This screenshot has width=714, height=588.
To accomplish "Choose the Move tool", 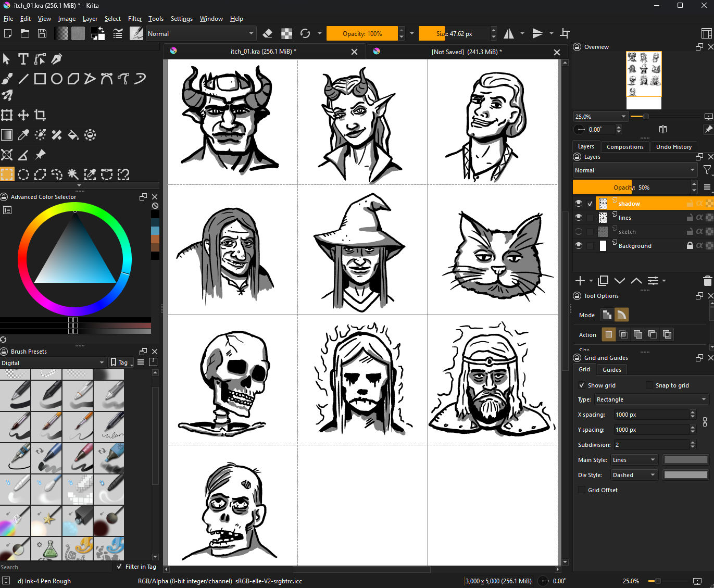I will (23, 115).
